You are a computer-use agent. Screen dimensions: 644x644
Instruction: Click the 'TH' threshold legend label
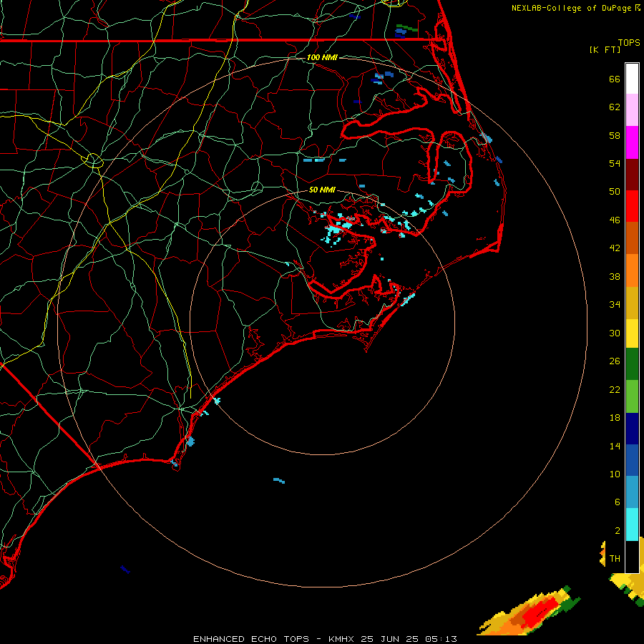coord(615,558)
